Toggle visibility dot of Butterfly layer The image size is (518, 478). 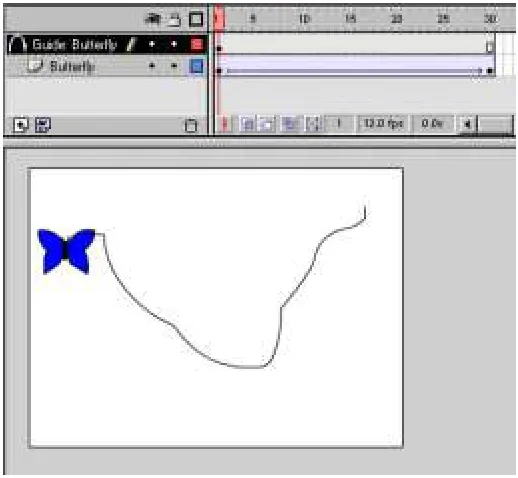pos(152,66)
